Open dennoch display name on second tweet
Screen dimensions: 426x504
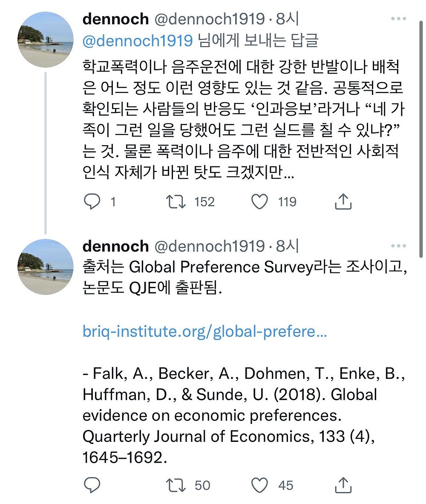pyautogui.click(x=115, y=246)
